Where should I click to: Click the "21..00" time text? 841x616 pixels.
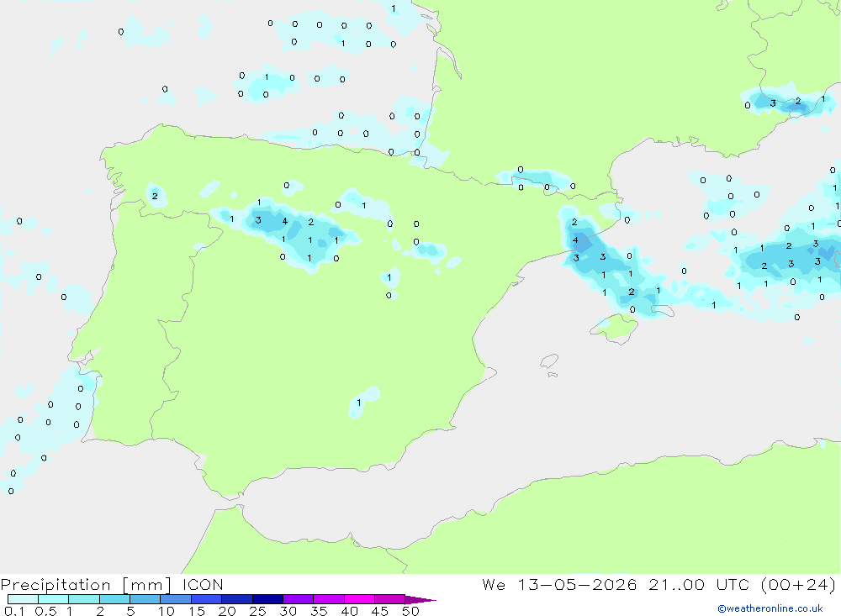coord(676,584)
